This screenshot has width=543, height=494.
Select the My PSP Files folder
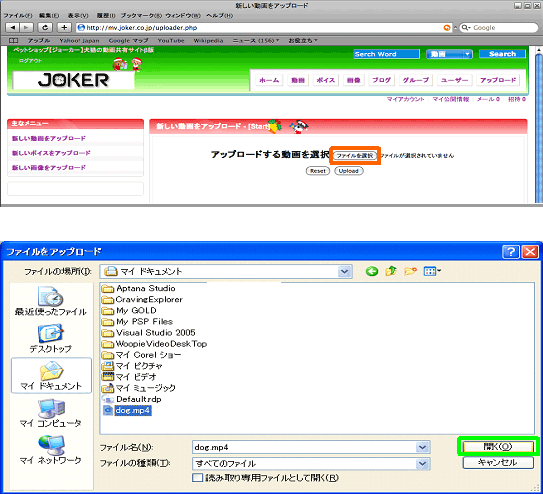click(x=137, y=322)
